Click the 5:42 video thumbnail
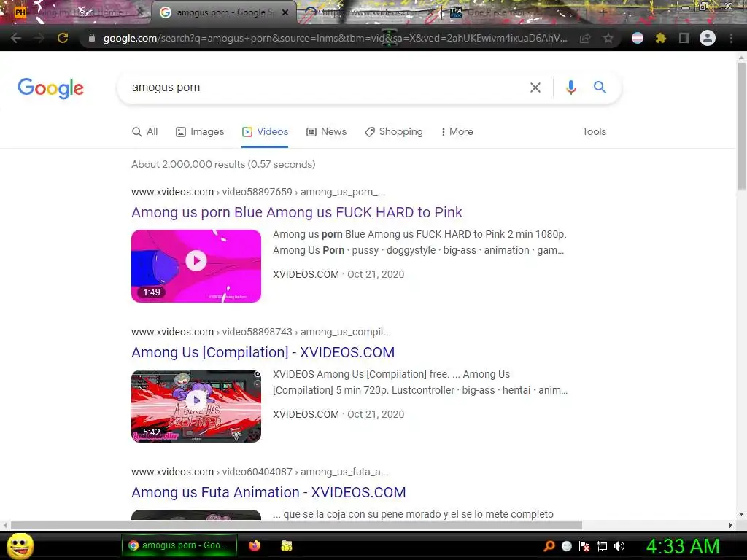Screen dimensions: 747x560 [196, 405]
